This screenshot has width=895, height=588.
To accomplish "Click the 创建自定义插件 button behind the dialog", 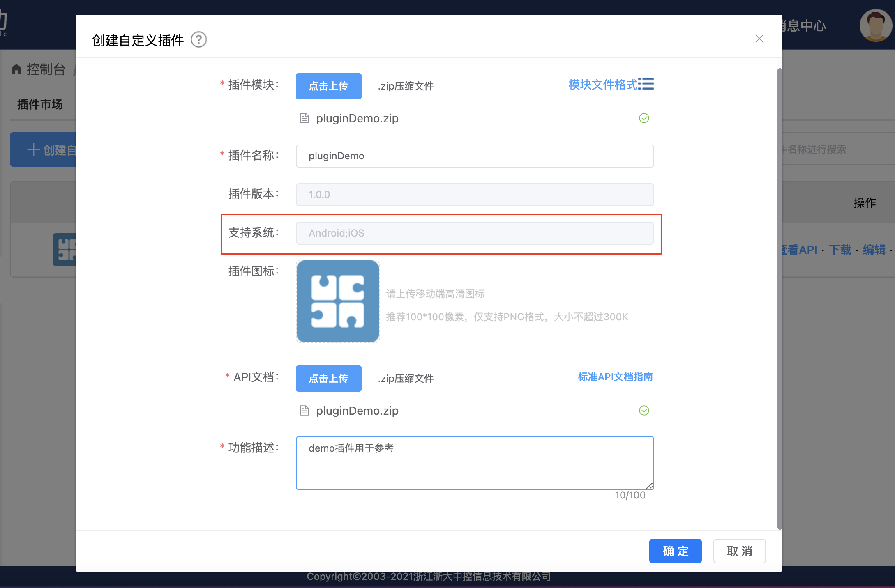I will [43, 149].
